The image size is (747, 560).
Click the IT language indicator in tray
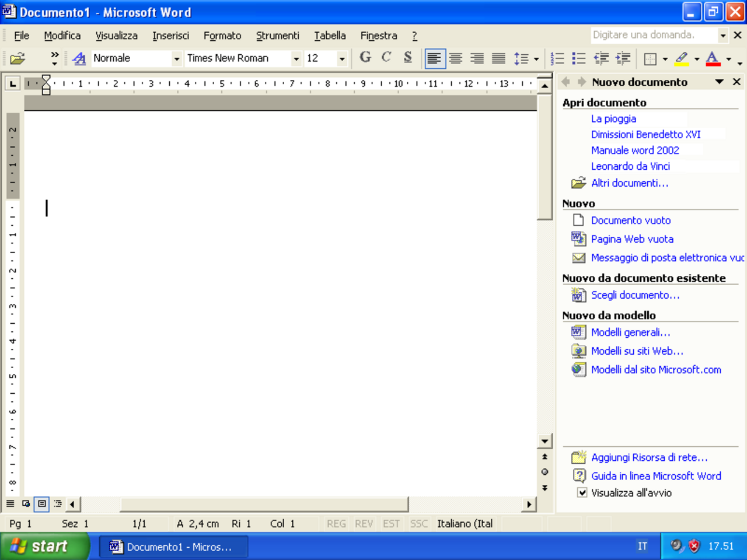point(642,546)
